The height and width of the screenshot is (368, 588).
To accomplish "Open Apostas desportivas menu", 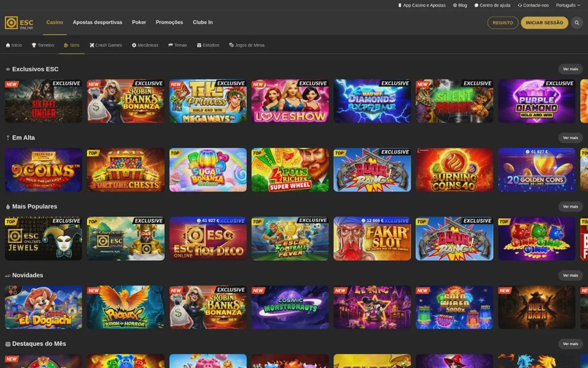I will click(97, 22).
